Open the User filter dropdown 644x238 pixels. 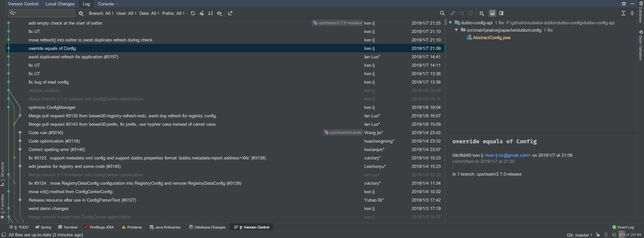click(x=127, y=13)
